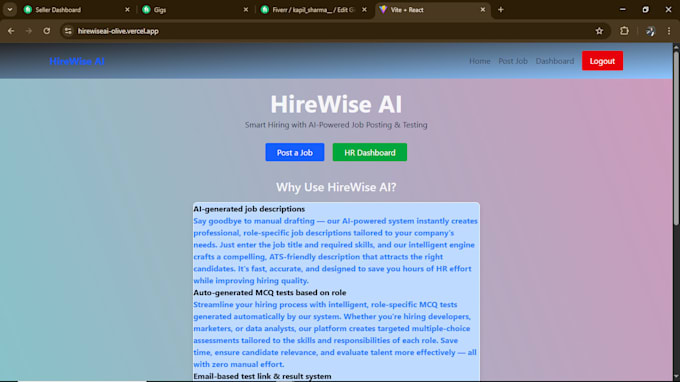Minimize the browser window
Image resolution: width=680 pixels, height=382 pixels.
623,10
